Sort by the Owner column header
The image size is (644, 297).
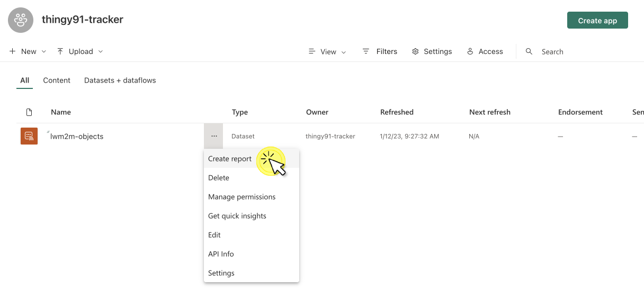point(317,112)
